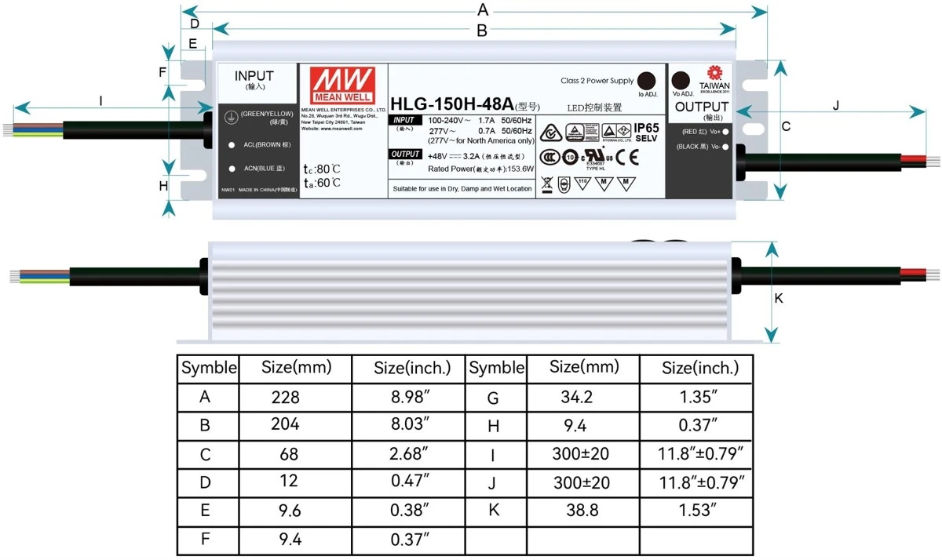Click the ground earth symbol near GREEN/YELLOW

click(x=232, y=116)
